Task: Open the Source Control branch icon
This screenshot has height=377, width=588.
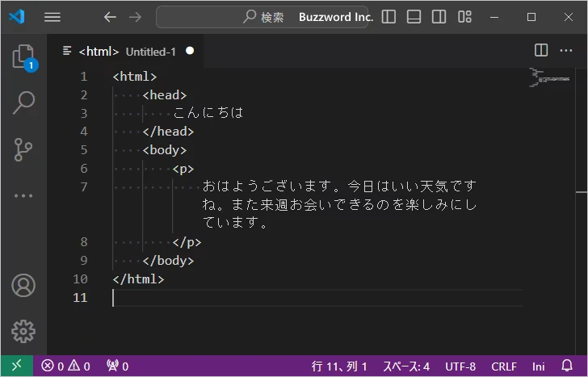Action: [23, 149]
